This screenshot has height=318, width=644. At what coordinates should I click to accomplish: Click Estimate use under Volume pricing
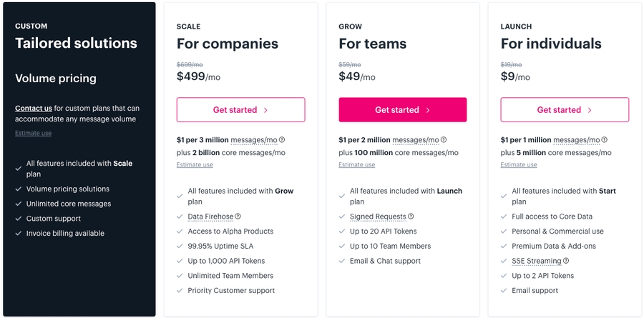[x=33, y=133]
